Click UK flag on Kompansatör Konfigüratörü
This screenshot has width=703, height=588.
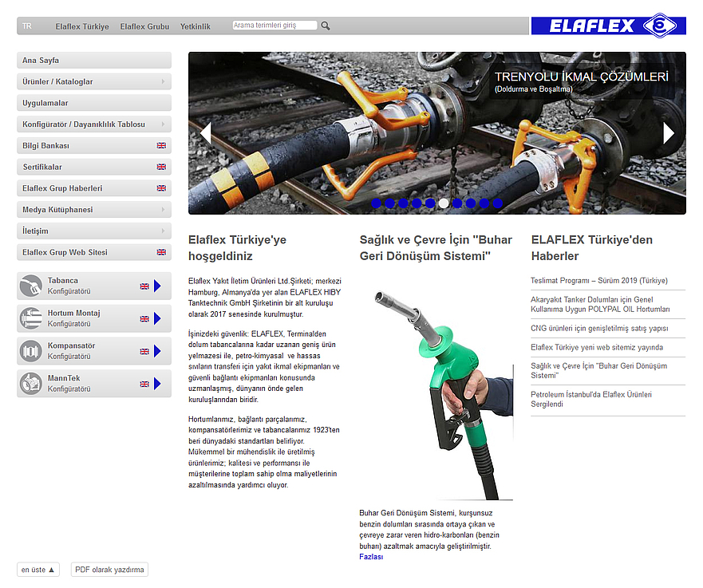[x=144, y=351]
